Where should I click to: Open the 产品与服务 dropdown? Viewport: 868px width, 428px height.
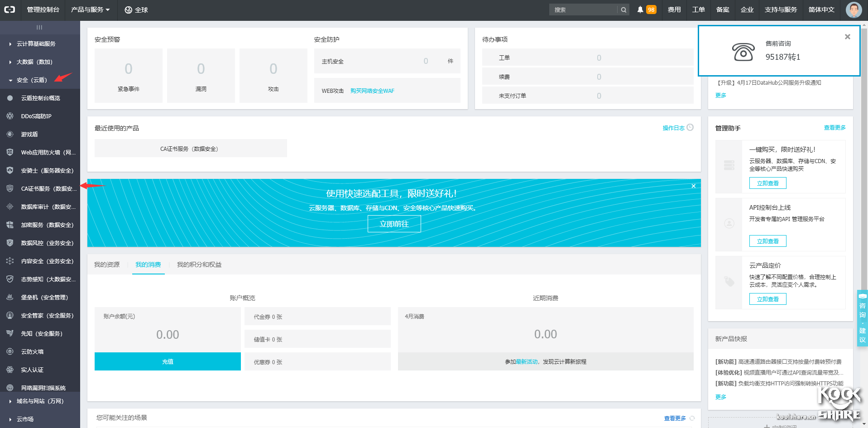click(x=90, y=10)
